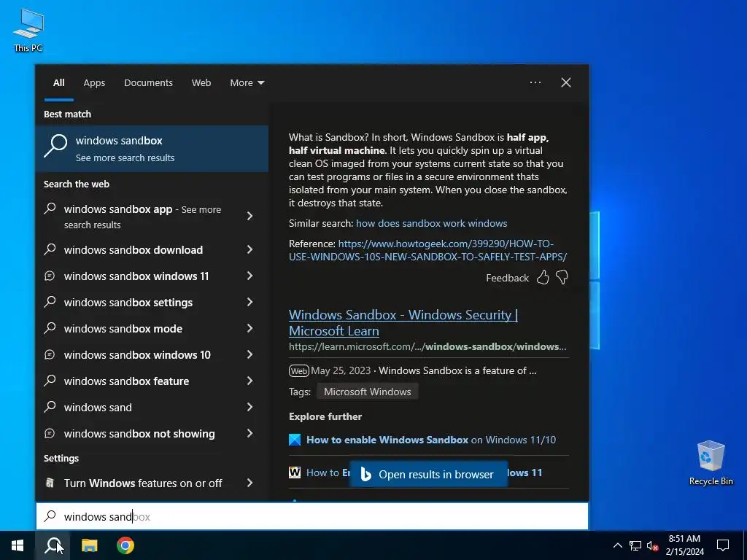Switch to the Apps tab
The height and width of the screenshot is (560, 747).
tap(94, 83)
